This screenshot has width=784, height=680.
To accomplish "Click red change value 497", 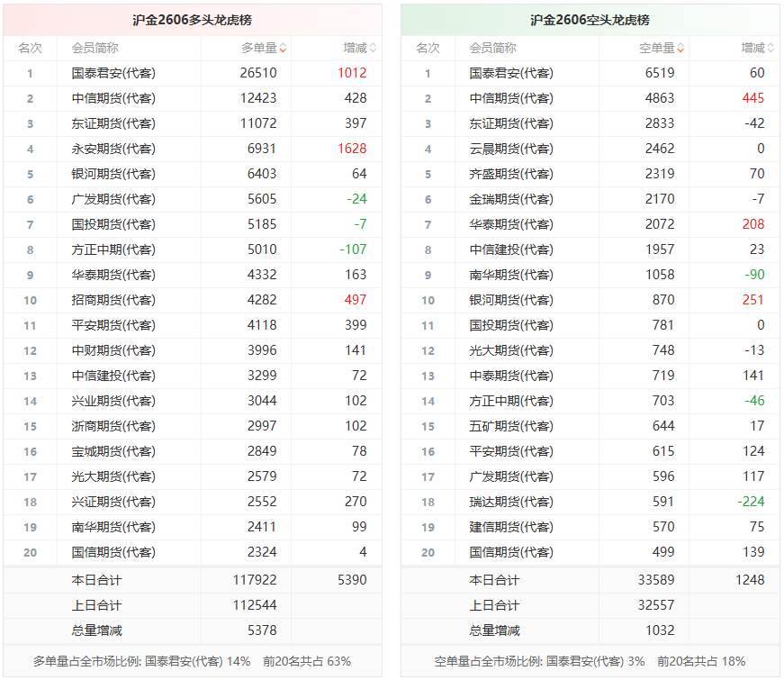I will [x=356, y=300].
